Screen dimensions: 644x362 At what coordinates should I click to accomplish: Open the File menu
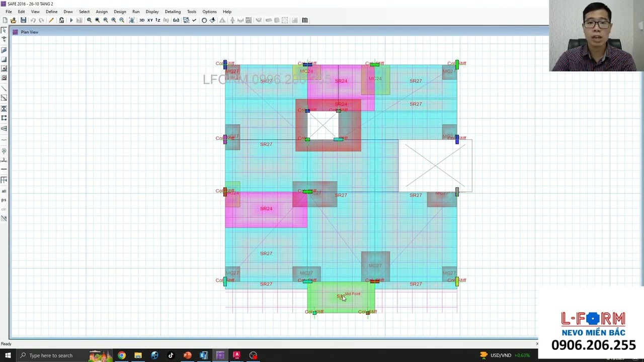click(9, 12)
